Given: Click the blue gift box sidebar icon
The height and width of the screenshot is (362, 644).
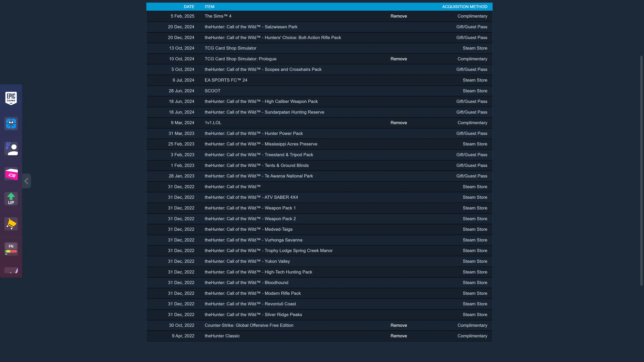Looking at the screenshot, I should (11, 123).
